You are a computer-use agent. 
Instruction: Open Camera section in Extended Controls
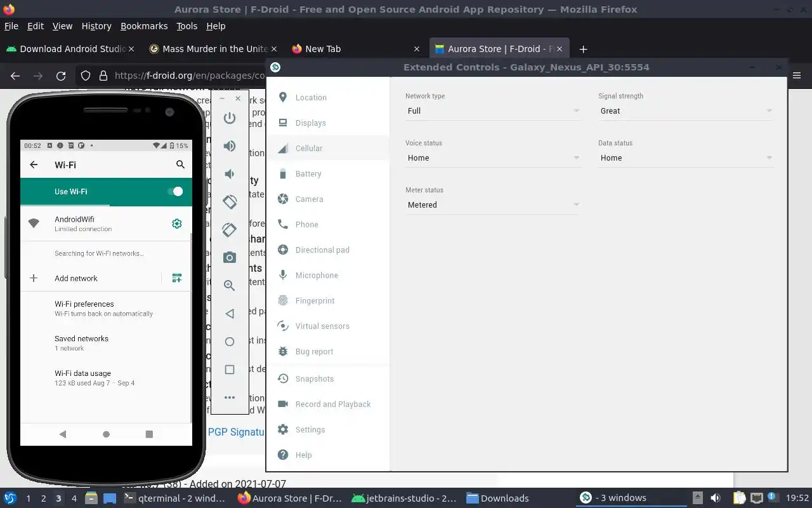(327, 199)
